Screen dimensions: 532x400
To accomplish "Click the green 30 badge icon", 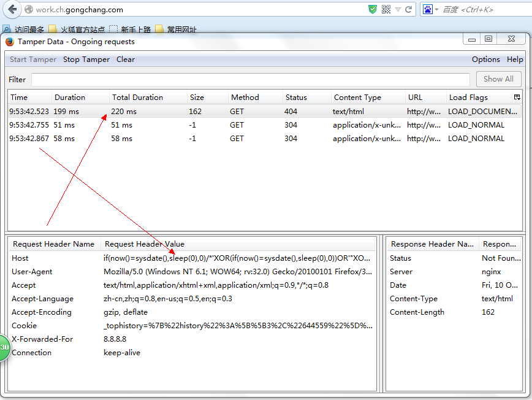I will click(4, 347).
